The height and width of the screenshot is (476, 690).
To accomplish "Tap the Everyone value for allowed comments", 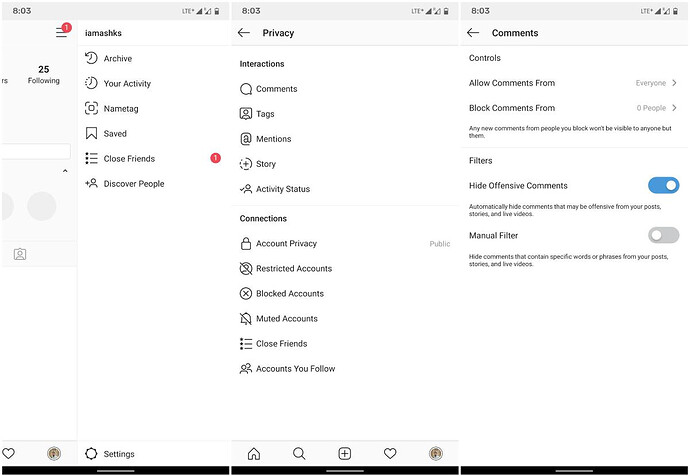I will click(x=650, y=83).
